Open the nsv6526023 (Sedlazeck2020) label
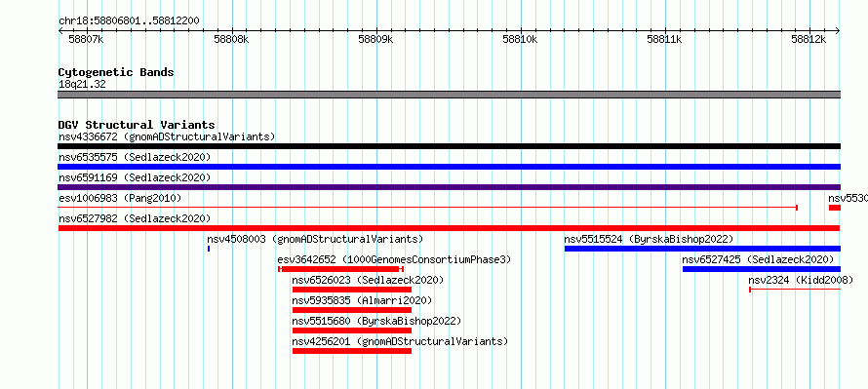The width and height of the screenshot is (868, 389). tap(368, 280)
